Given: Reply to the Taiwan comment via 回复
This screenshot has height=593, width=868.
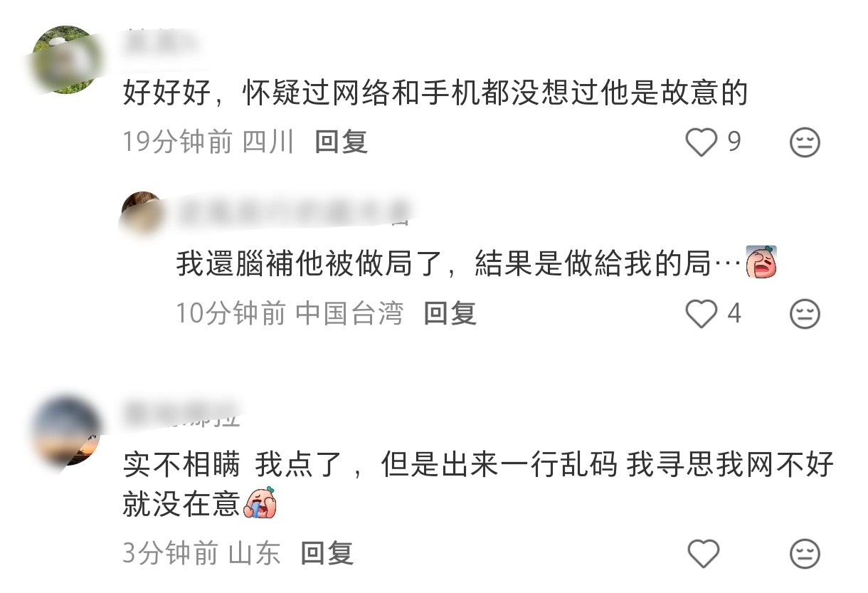Looking at the screenshot, I should coord(450,313).
